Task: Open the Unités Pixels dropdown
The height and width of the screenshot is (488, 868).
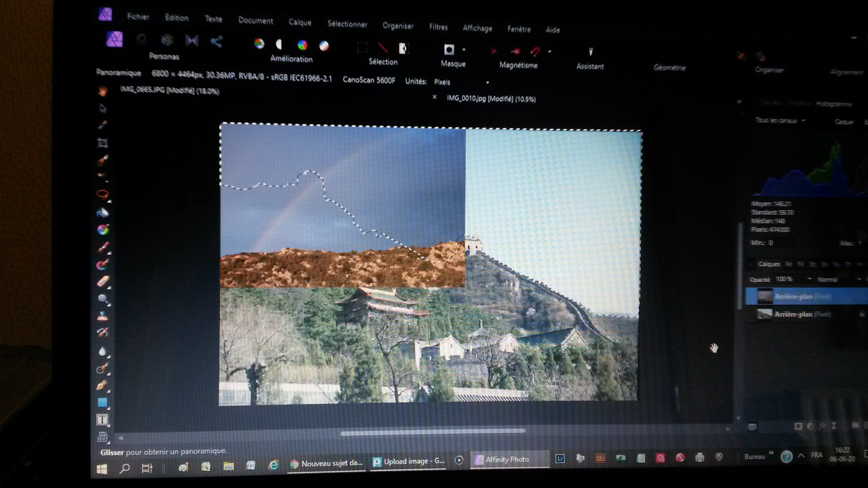Action: click(x=461, y=82)
